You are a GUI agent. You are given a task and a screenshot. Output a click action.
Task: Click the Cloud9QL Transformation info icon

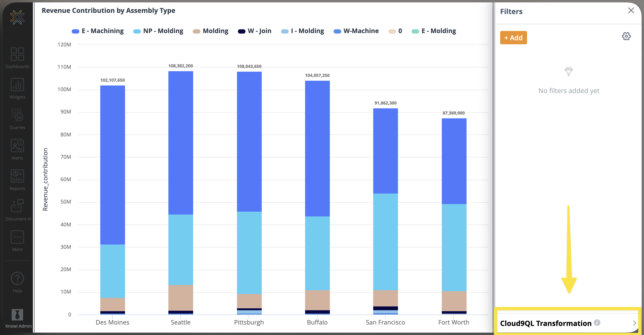pos(597,322)
